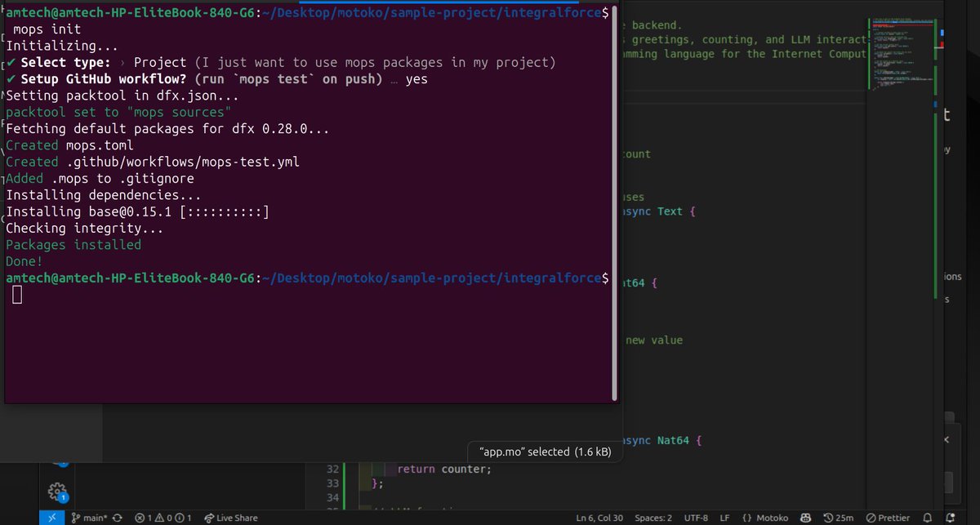Image resolution: width=980 pixels, height=525 pixels.
Task: Click line number 33 in the editor gutter
Action: pyautogui.click(x=332, y=483)
